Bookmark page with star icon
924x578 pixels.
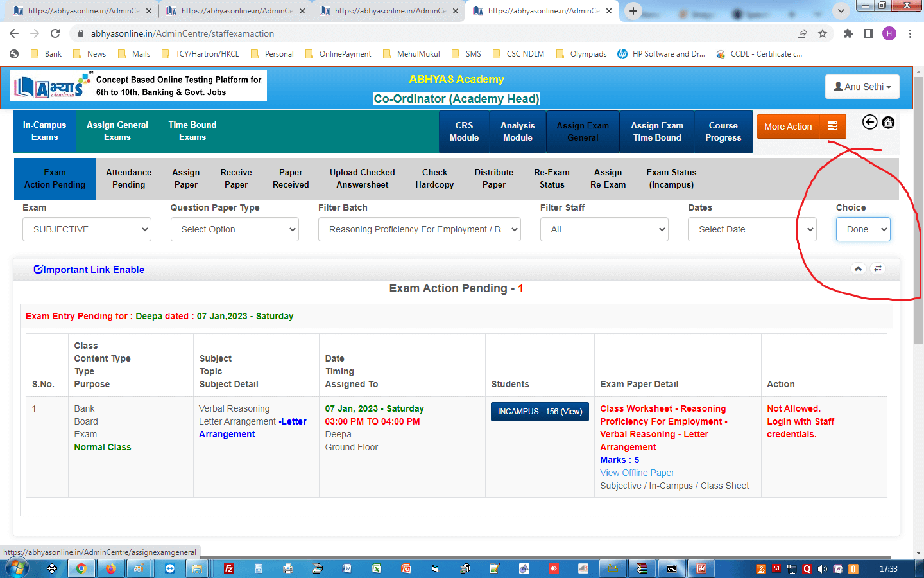(823, 33)
